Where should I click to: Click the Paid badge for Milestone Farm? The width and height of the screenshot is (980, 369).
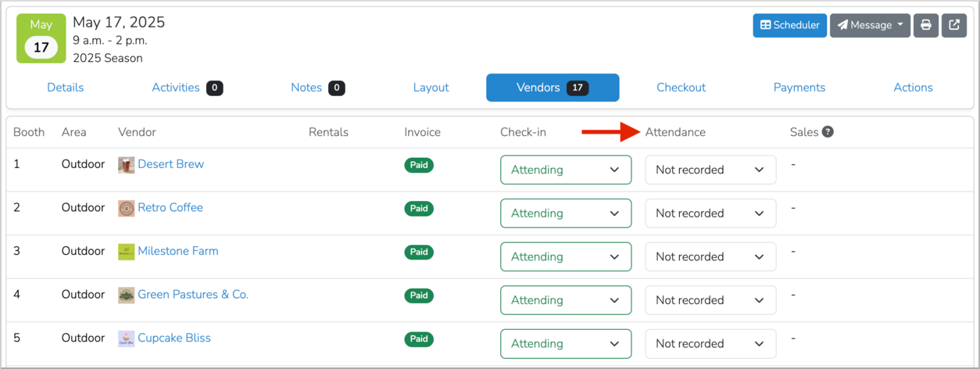coord(419,253)
